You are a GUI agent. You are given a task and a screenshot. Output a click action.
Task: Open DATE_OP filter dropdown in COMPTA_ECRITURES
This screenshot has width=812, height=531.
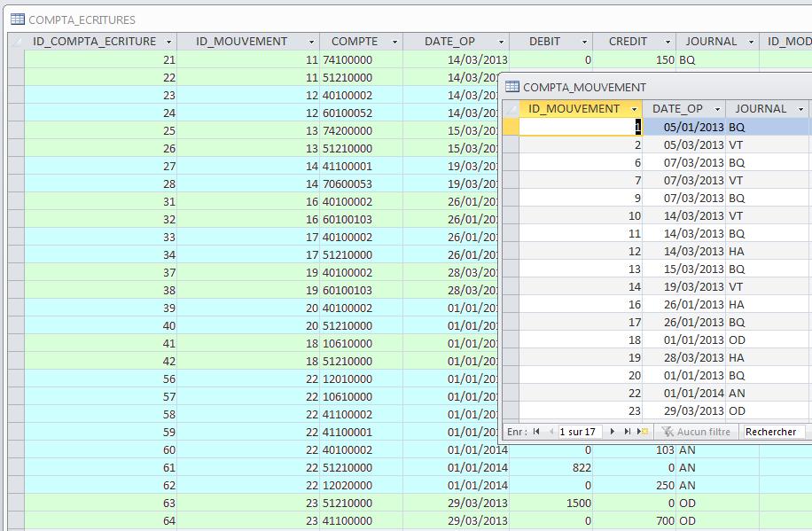click(x=501, y=42)
